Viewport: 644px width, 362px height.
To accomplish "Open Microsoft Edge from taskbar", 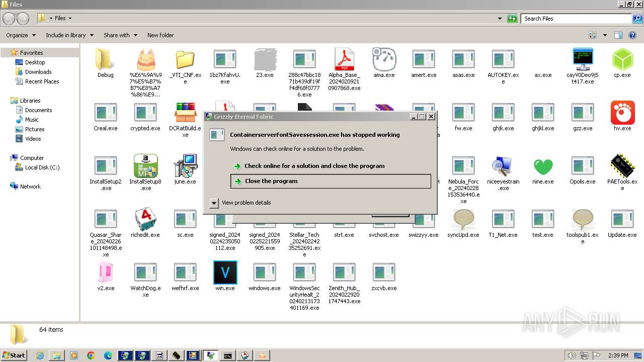I will pyautogui.click(x=108, y=355).
